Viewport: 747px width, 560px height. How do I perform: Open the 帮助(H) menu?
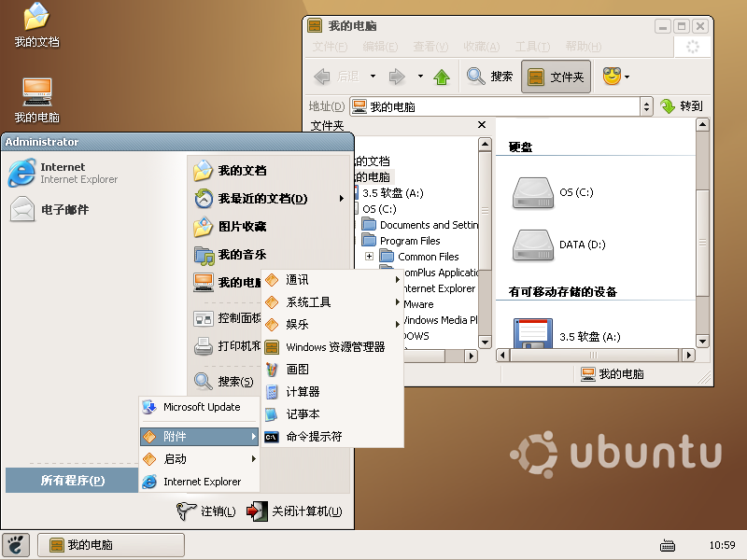coord(584,47)
